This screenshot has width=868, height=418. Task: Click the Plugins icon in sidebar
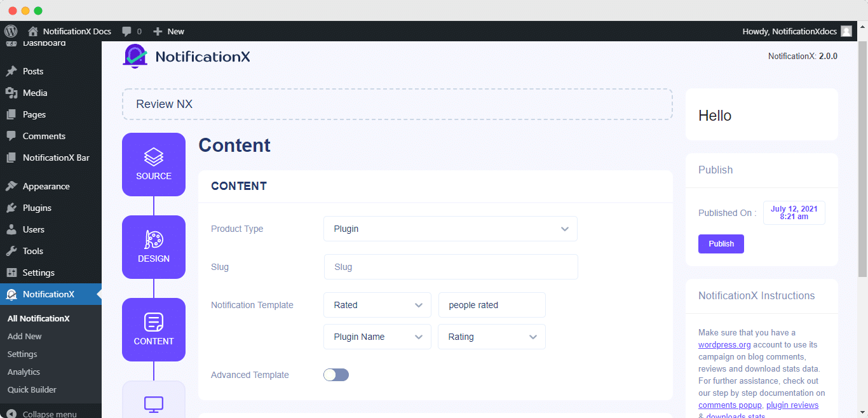coord(11,208)
